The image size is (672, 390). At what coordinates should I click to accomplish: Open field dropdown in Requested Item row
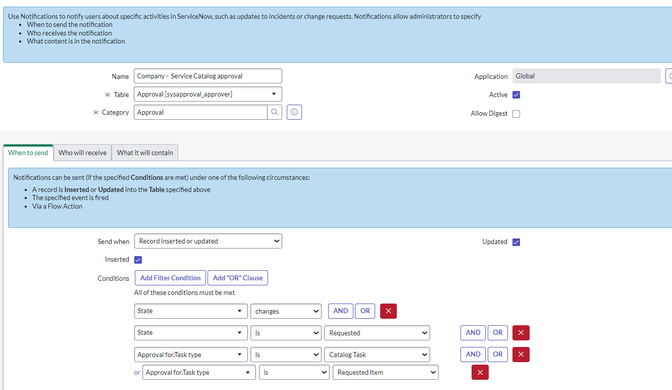[x=199, y=372]
